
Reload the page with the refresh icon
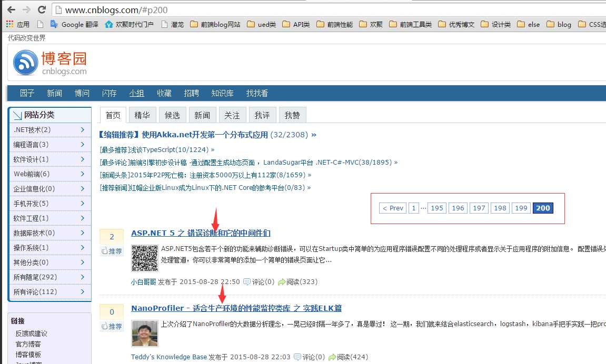tap(42, 9)
